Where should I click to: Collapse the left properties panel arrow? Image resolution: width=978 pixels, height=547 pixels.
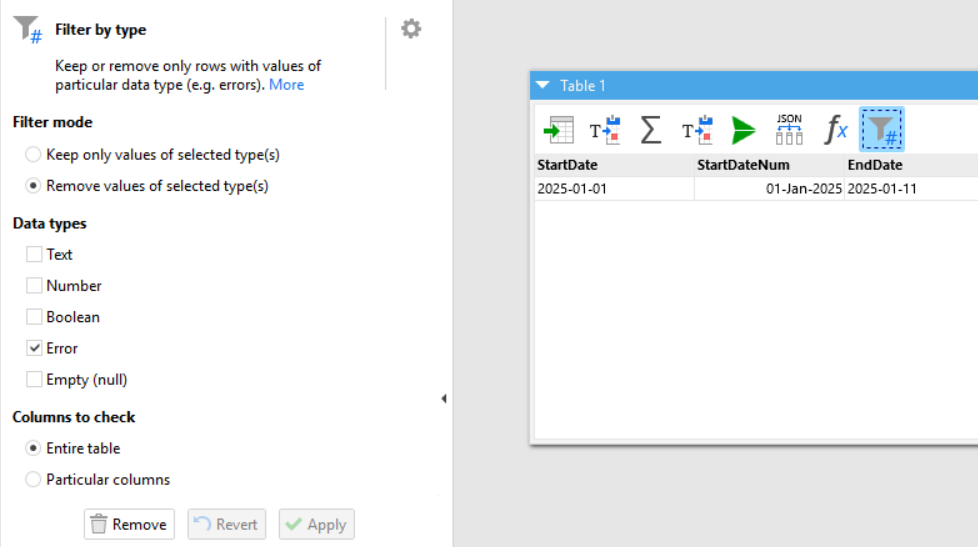click(443, 399)
